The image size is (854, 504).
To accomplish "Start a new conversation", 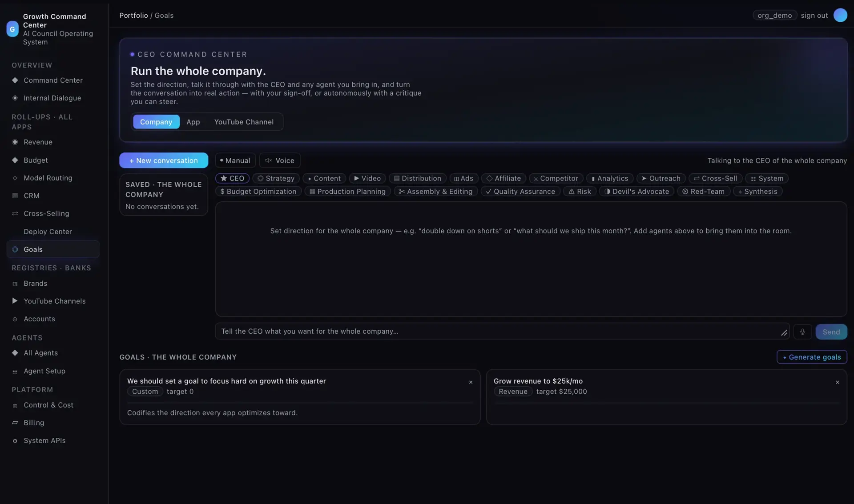I will 164,160.
